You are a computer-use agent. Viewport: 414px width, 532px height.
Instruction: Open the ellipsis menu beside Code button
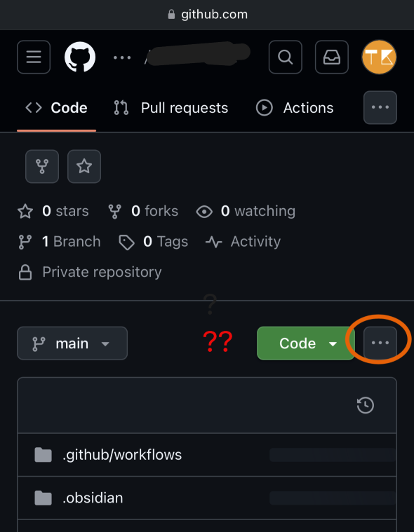pos(380,343)
